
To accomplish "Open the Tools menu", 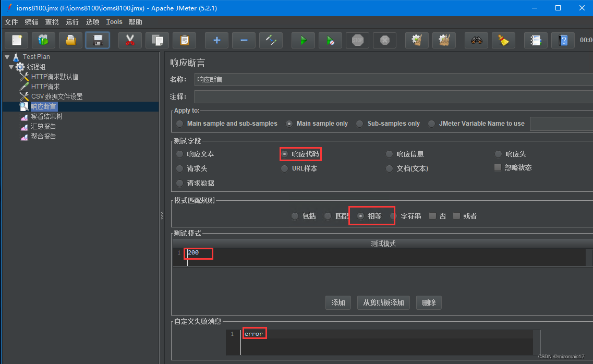I will [114, 22].
